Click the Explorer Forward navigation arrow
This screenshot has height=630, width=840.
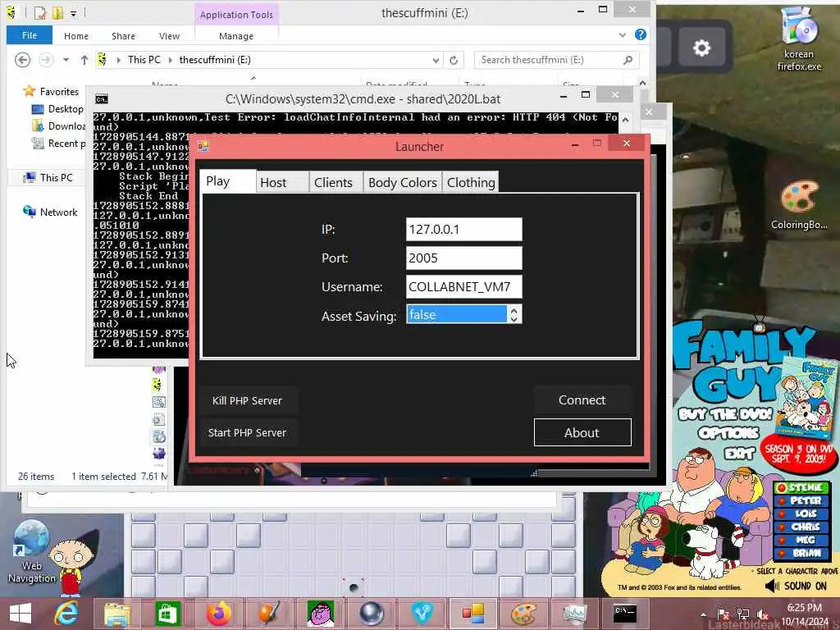[x=46, y=60]
